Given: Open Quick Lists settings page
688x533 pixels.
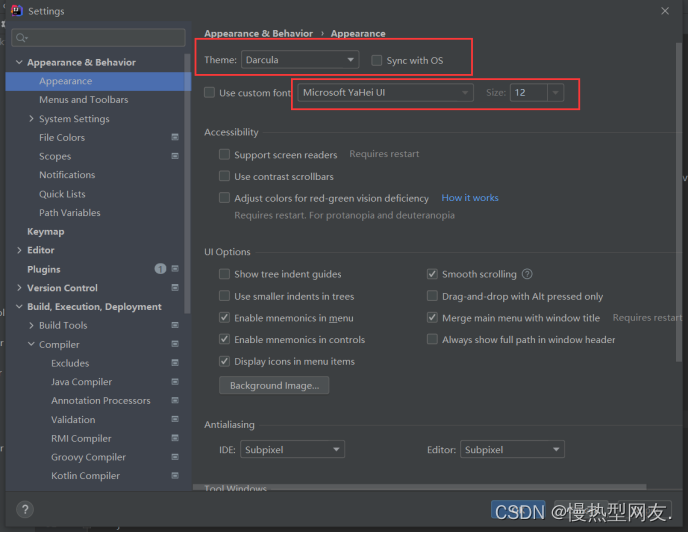Looking at the screenshot, I should [x=62, y=194].
